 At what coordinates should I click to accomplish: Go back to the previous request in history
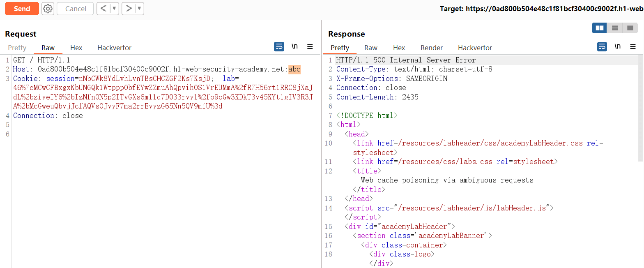point(103,9)
